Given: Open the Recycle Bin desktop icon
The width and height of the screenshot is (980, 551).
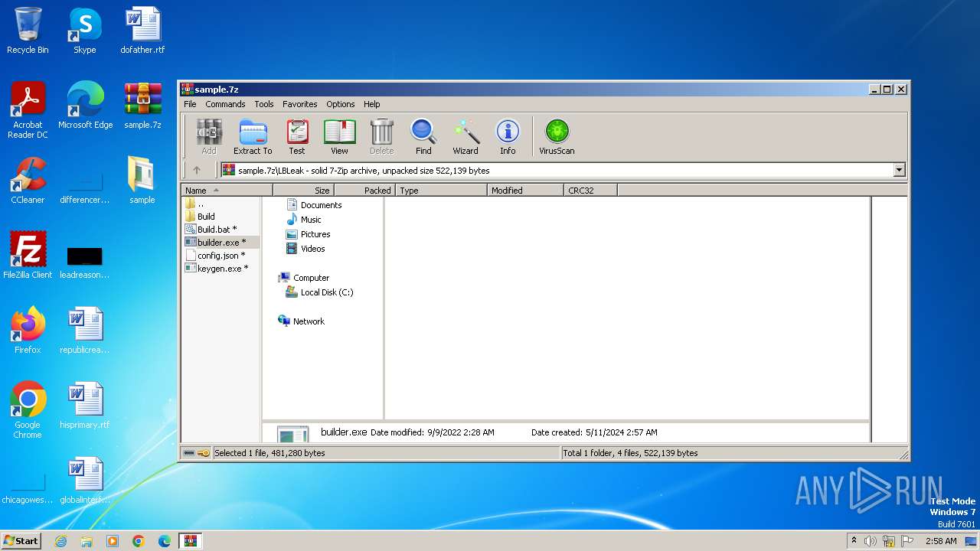Looking at the screenshot, I should pos(28,31).
